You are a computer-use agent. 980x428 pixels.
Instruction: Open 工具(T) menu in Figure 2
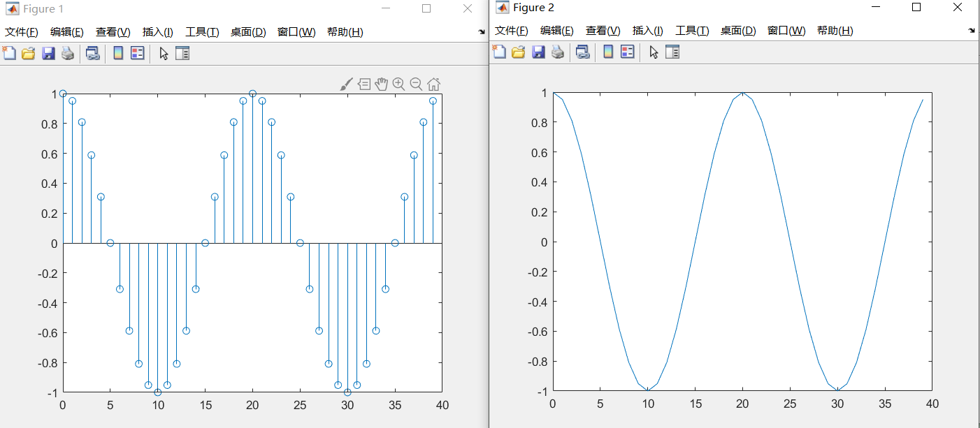click(692, 31)
